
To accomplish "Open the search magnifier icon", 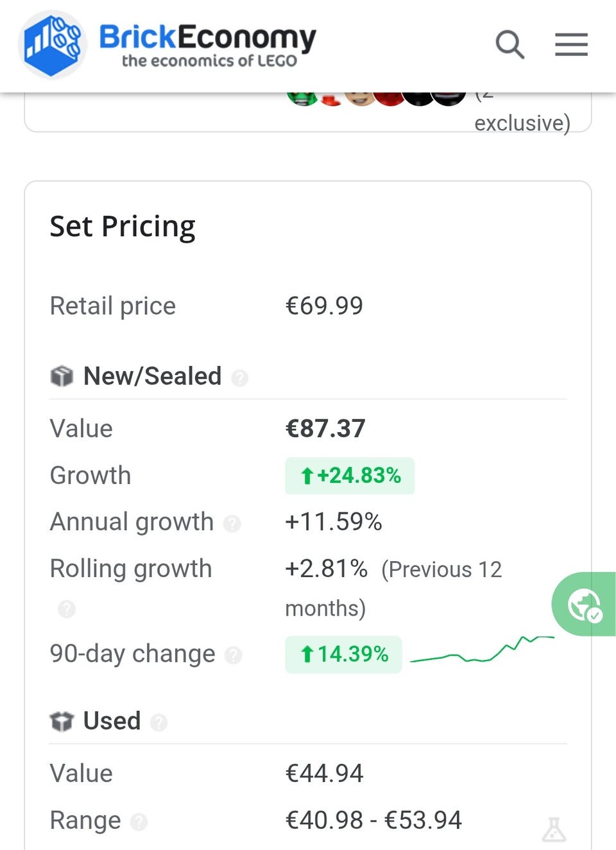I will [x=510, y=45].
